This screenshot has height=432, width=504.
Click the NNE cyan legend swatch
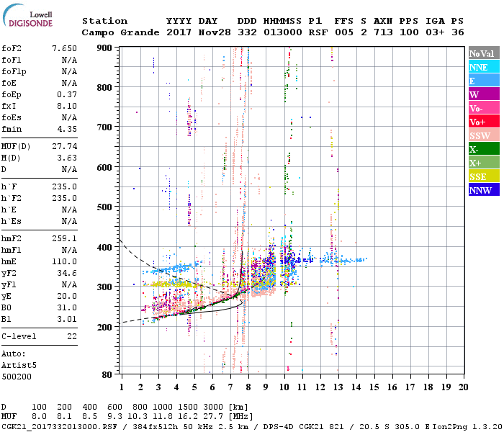[483, 67]
